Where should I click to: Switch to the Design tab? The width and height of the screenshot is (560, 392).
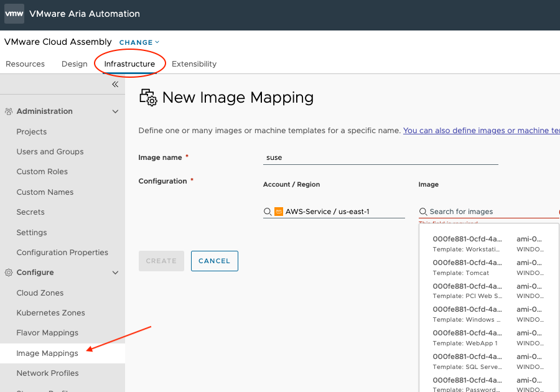tap(74, 64)
